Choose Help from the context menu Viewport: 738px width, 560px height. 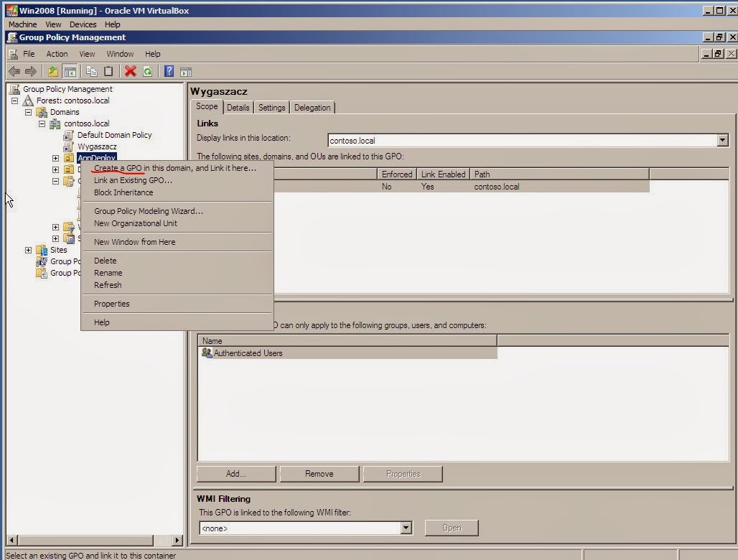(101, 322)
